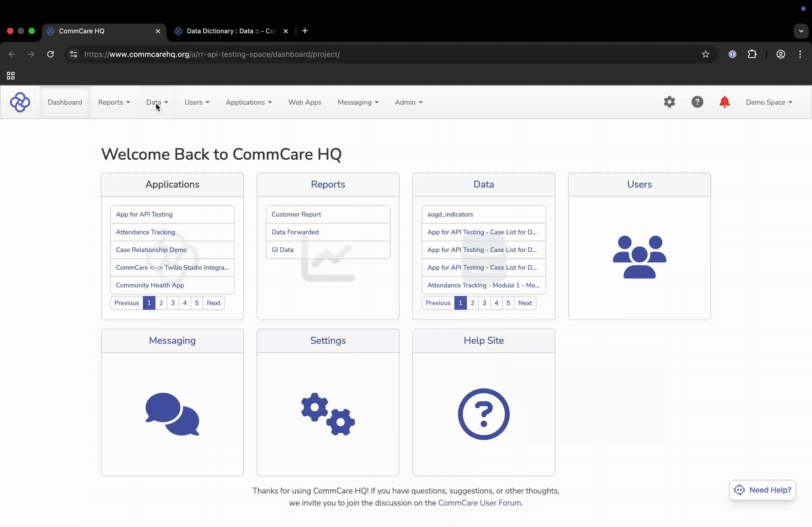Open the settings gear icon in navbar
This screenshot has width=812, height=527.
click(669, 102)
